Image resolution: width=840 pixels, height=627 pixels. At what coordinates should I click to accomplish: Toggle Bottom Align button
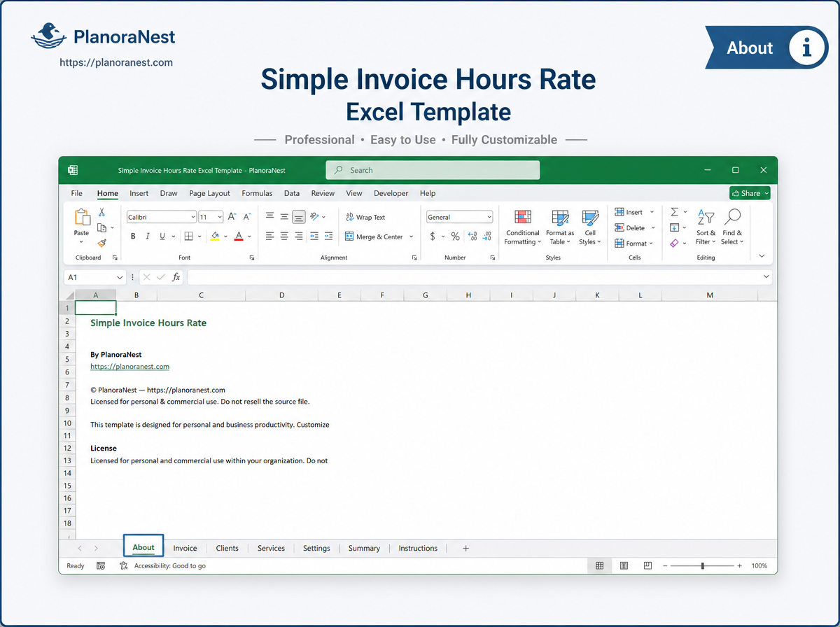pos(299,217)
